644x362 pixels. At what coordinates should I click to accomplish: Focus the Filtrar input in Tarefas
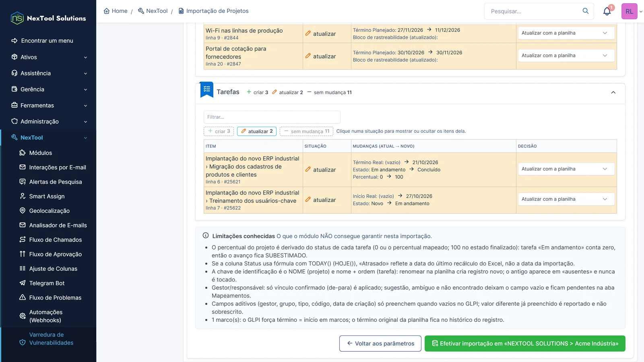tap(272, 117)
